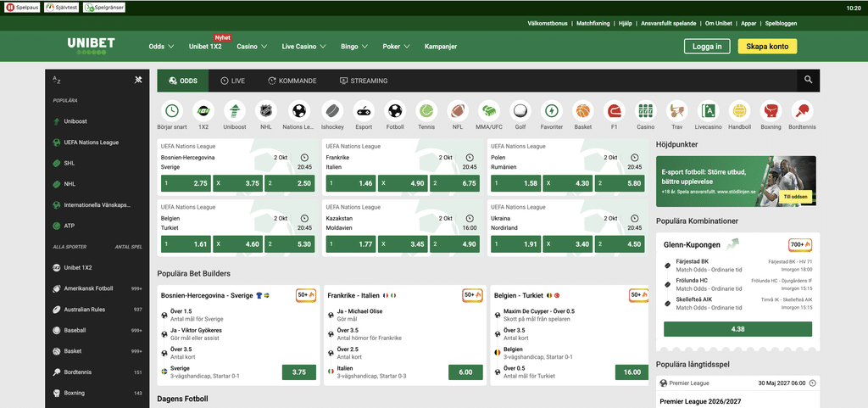
Task: Open the Unibet 1X2 menu item
Action: tap(205, 47)
